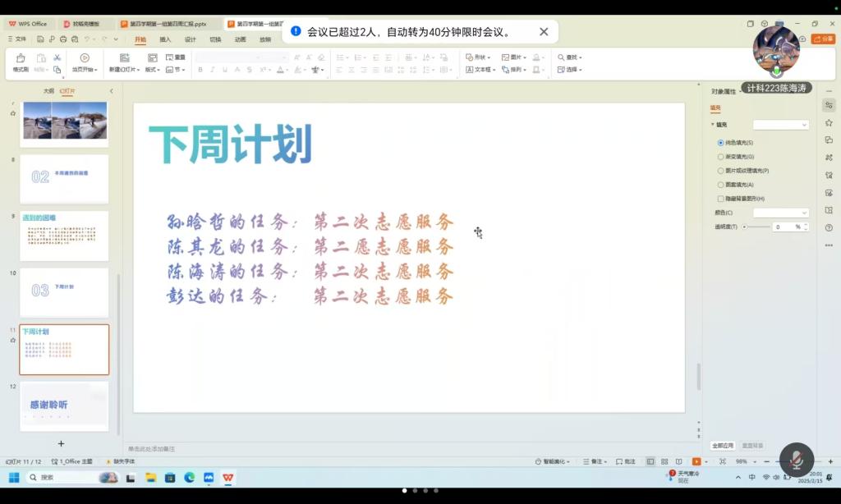Expand the Shapes dropdown in ribbon
The width and height of the screenshot is (841, 504).
(478, 57)
